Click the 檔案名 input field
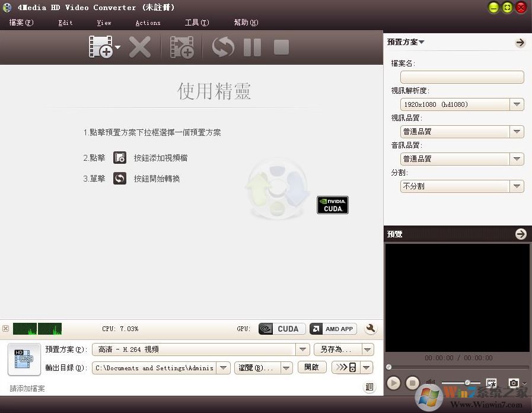Image resolution: width=532 pixels, height=413 pixels. [x=461, y=77]
